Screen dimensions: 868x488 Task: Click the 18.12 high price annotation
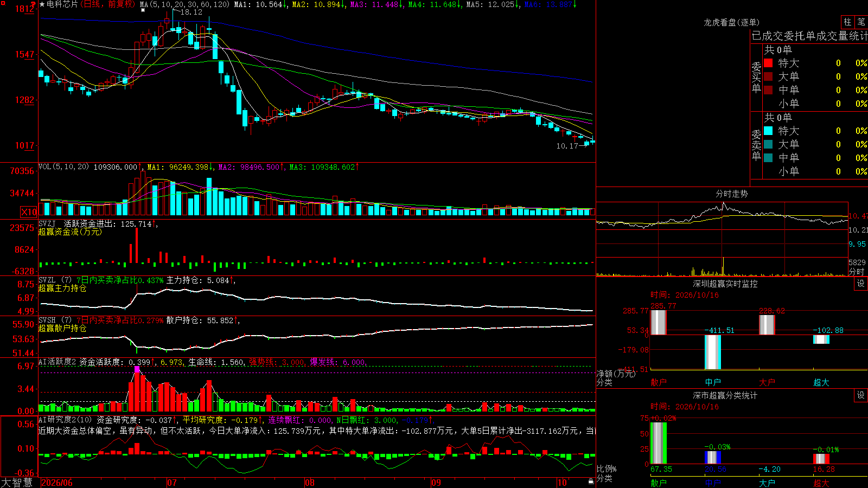(192, 12)
